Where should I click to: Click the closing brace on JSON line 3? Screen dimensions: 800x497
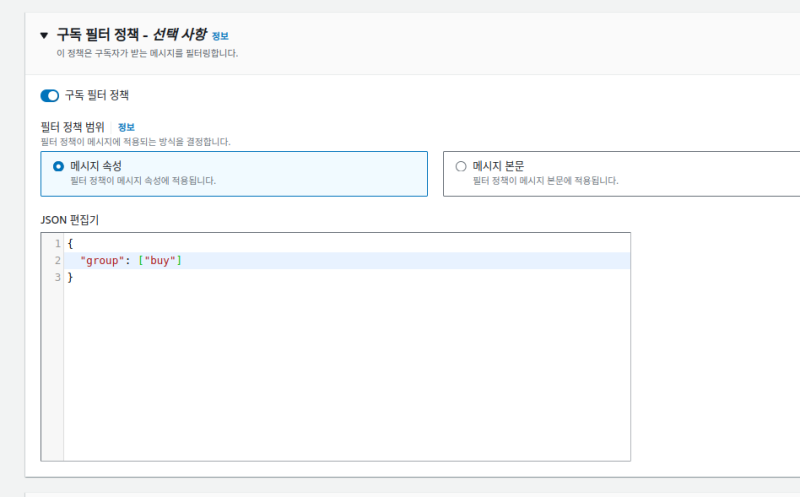[70, 277]
